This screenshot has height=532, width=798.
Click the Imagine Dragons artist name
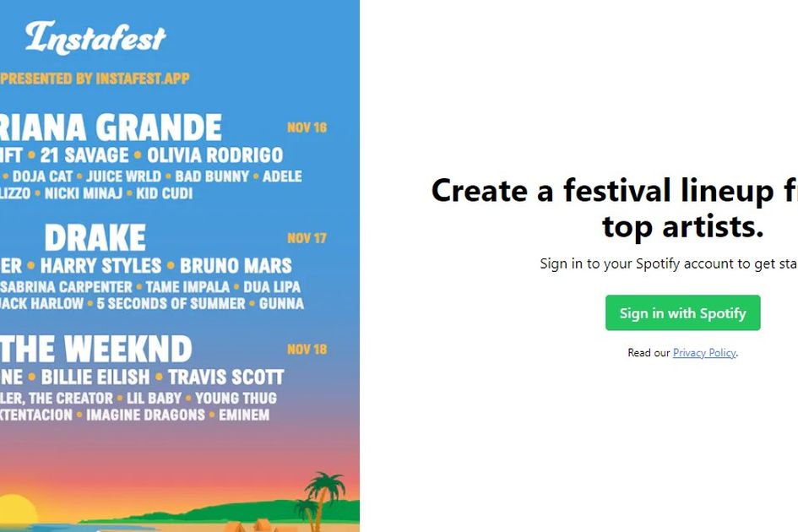[x=145, y=415]
